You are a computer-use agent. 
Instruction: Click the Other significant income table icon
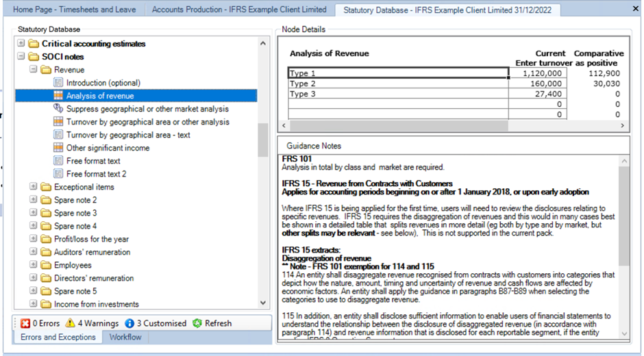[58, 147]
